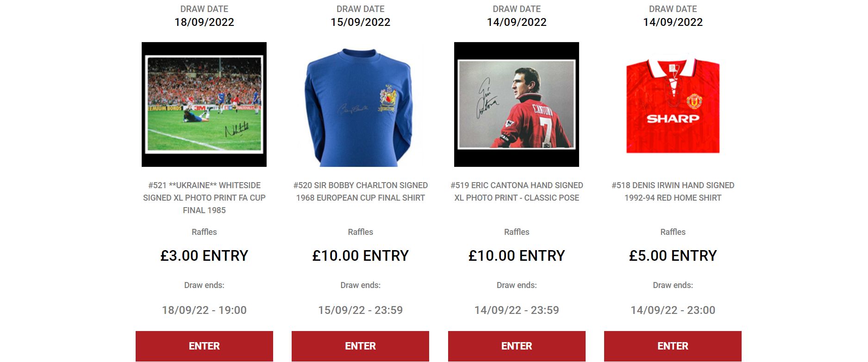Open the red Sharp home shirt image
The image size is (868, 362).
(673, 104)
